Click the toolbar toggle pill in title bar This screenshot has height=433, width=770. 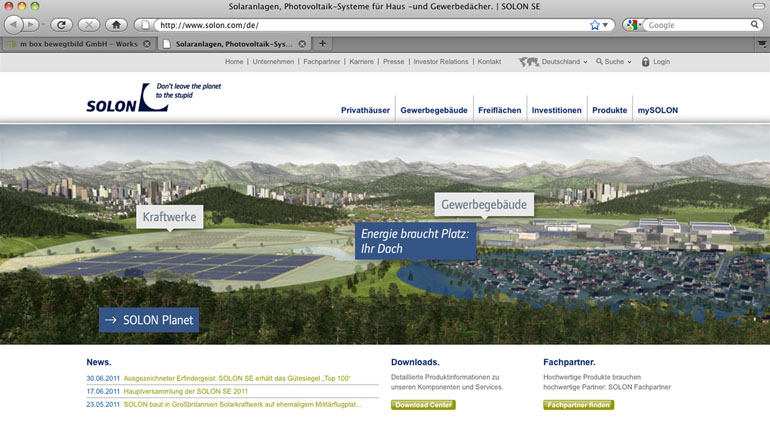(x=759, y=6)
